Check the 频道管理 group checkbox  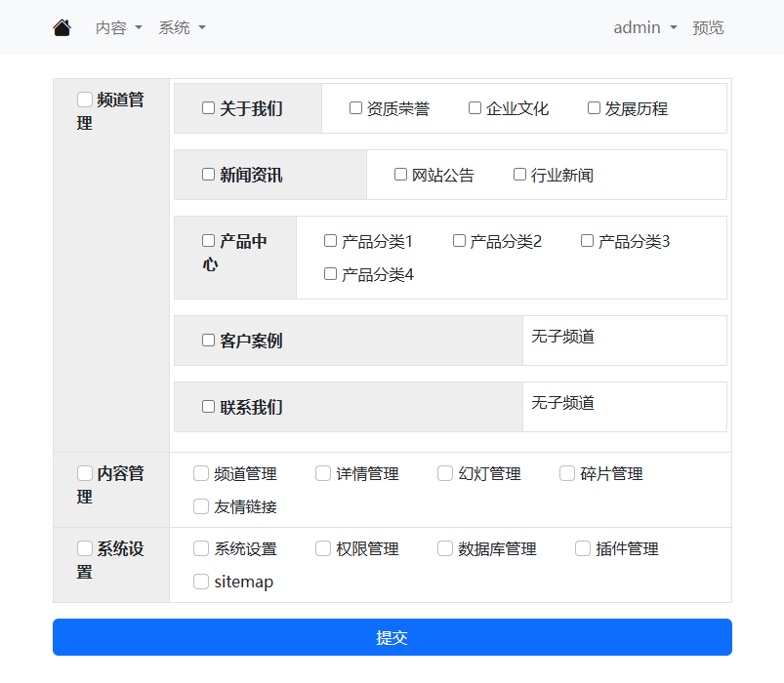point(85,99)
